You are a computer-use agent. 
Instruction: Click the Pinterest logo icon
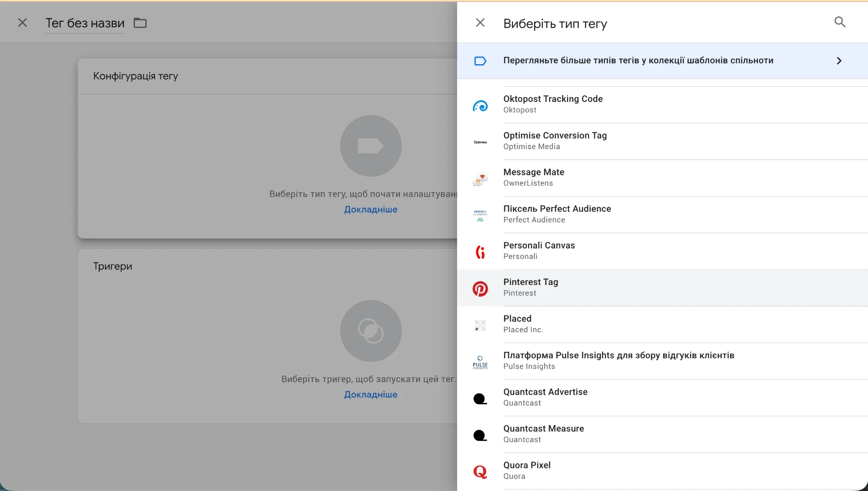point(480,289)
